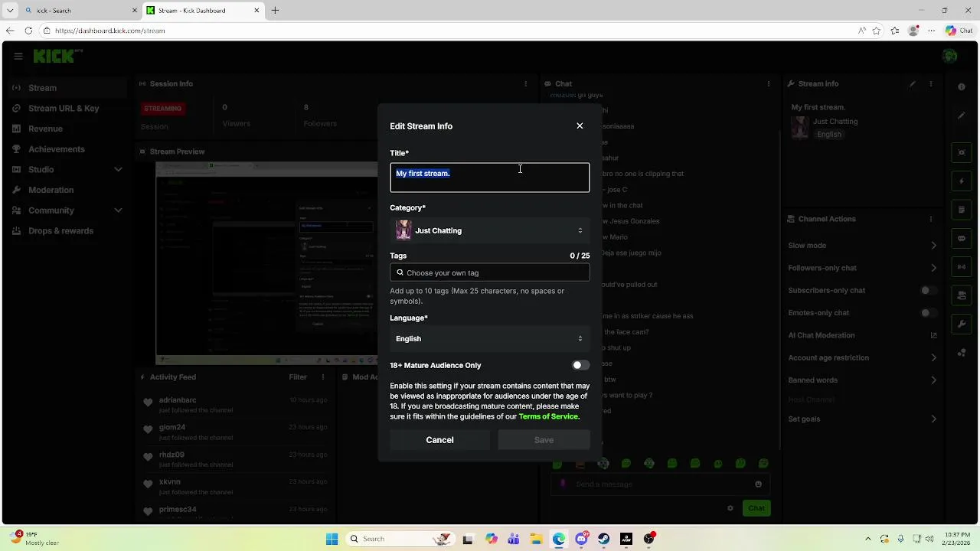Open the Just Chatting category dropdown
Screen dimensions: 980x551
tap(490, 230)
